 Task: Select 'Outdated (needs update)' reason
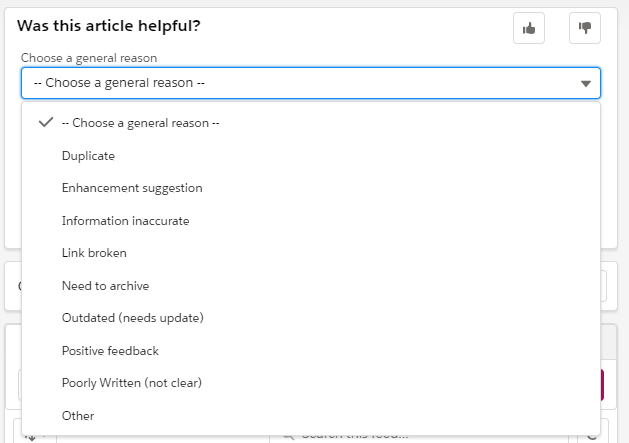[x=132, y=318]
